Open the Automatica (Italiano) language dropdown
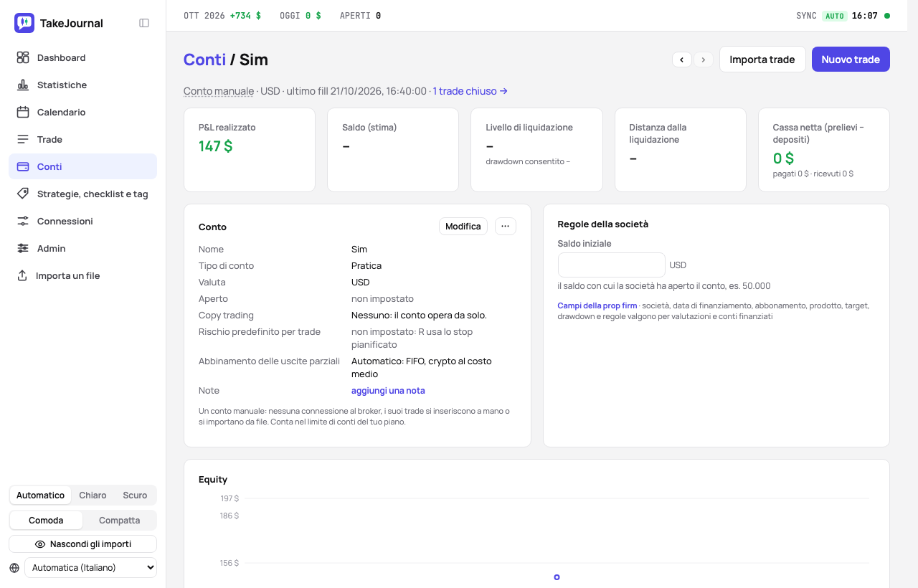 coord(90,568)
